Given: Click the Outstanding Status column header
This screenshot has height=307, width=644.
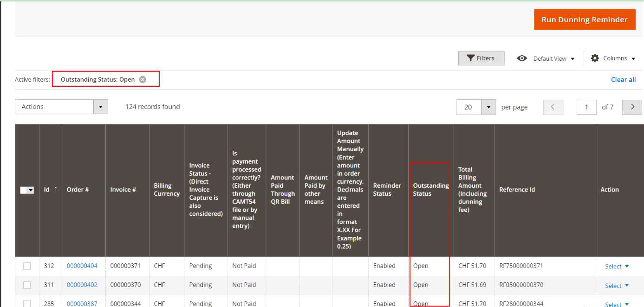Looking at the screenshot, I should point(430,190).
